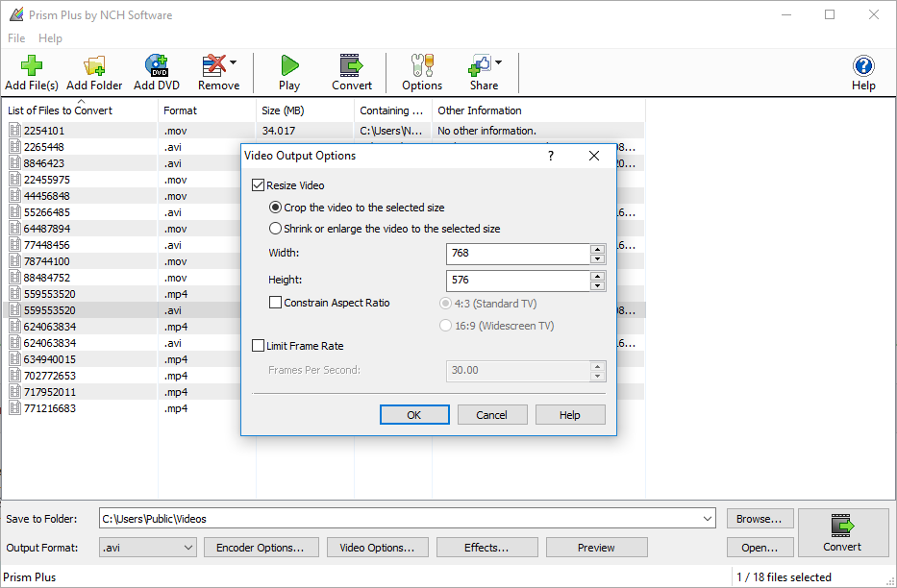897x588 pixels.
Task: Click the Cancel button in dialog
Action: [x=492, y=415]
